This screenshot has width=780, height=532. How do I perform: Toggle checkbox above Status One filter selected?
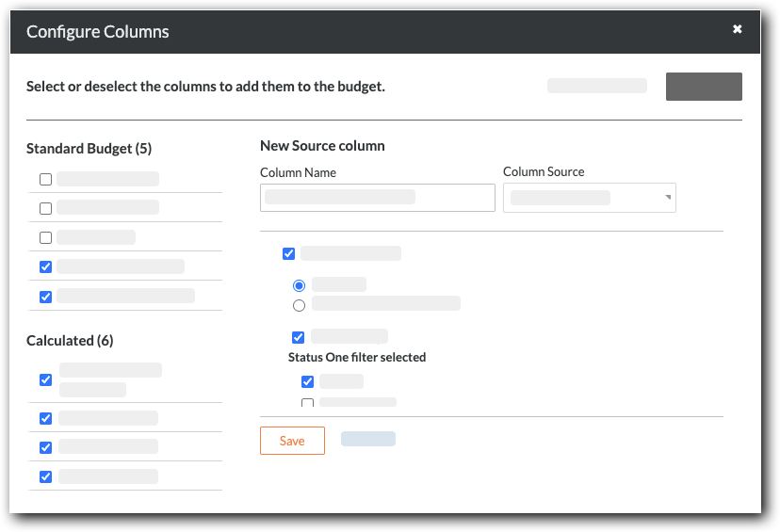[x=299, y=337]
